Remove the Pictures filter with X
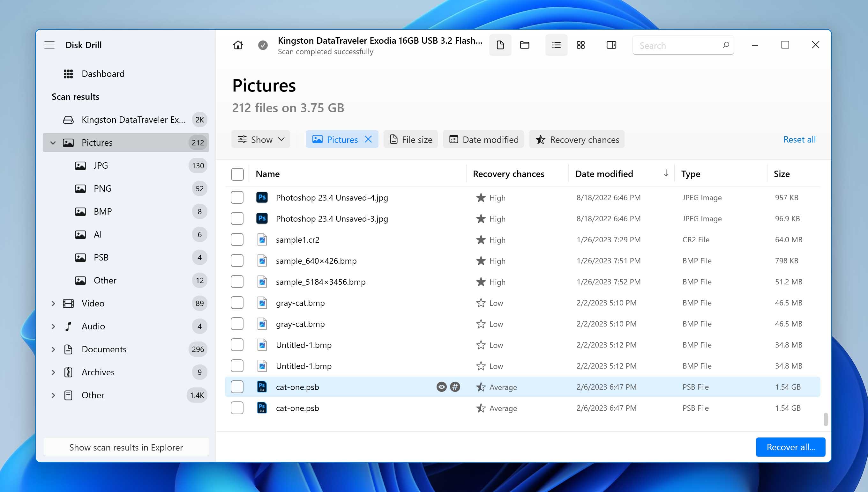Viewport: 868px width, 492px height. tap(368, 139)
